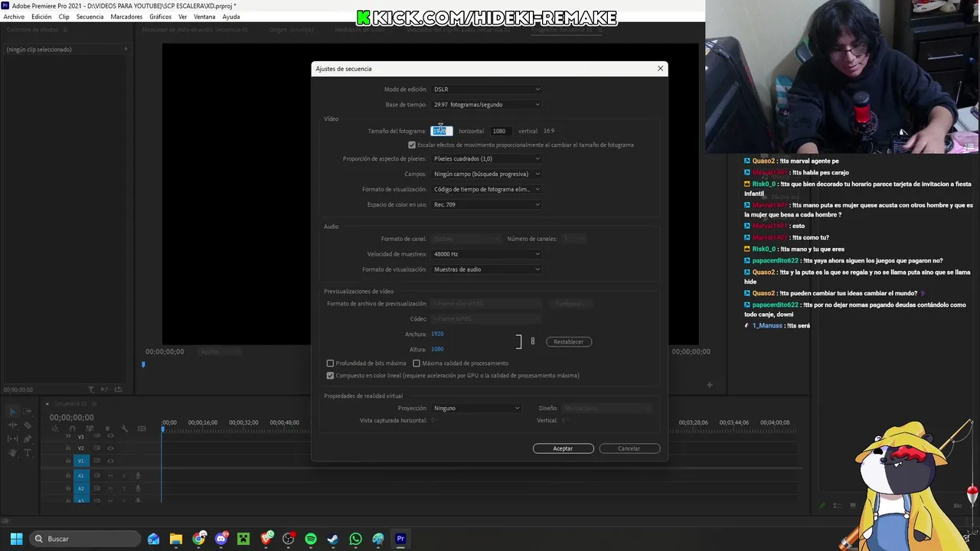This screenshot has height=551, width=980.
Task: Click the vertical frame size 1080 field
Action: (501, 131)
